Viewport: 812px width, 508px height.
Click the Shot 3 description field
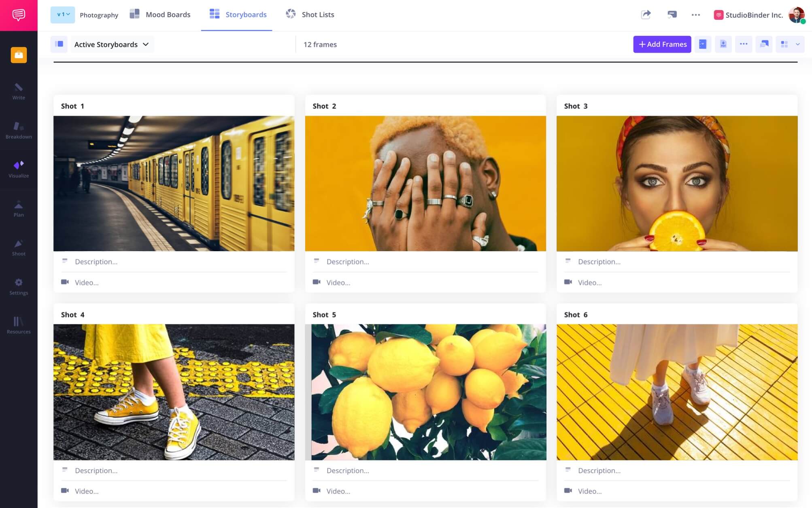tap(677, 262)
